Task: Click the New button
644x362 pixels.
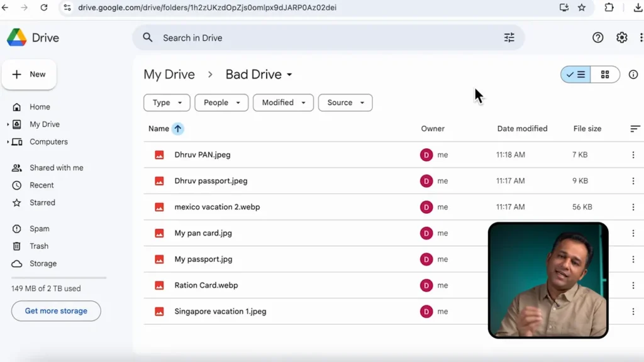Action: coord(29,74)
